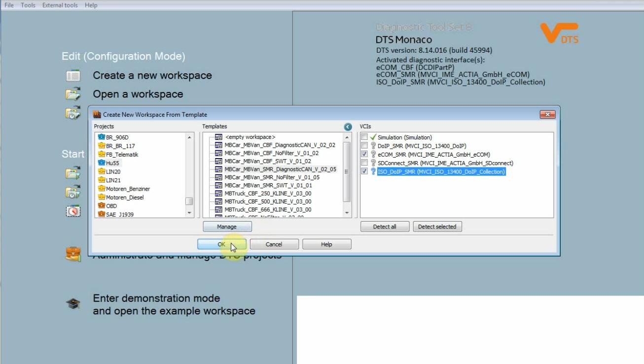Screen dimensions: 644x364
Task: Click the Open a workspace folder icon
Action: click(x=73, y=94)
